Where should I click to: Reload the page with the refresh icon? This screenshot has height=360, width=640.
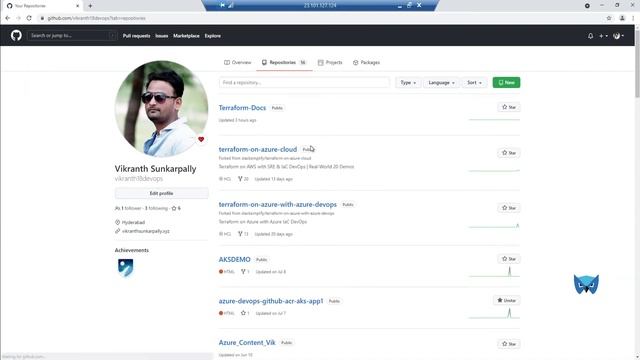29,18
